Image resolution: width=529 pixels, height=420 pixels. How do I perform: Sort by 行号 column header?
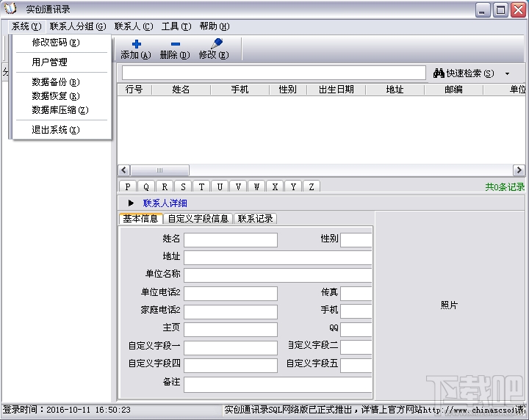134,90
